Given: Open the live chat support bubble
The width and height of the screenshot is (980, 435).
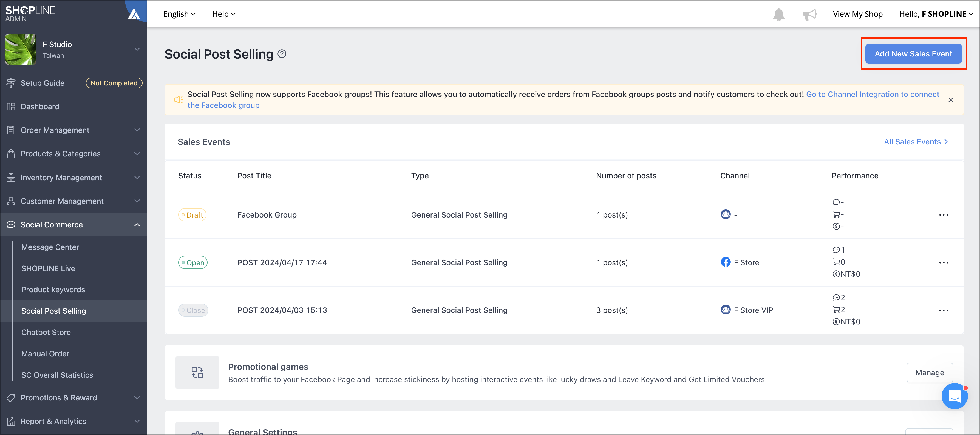Looking at the screenshot, I should point(954,396).
